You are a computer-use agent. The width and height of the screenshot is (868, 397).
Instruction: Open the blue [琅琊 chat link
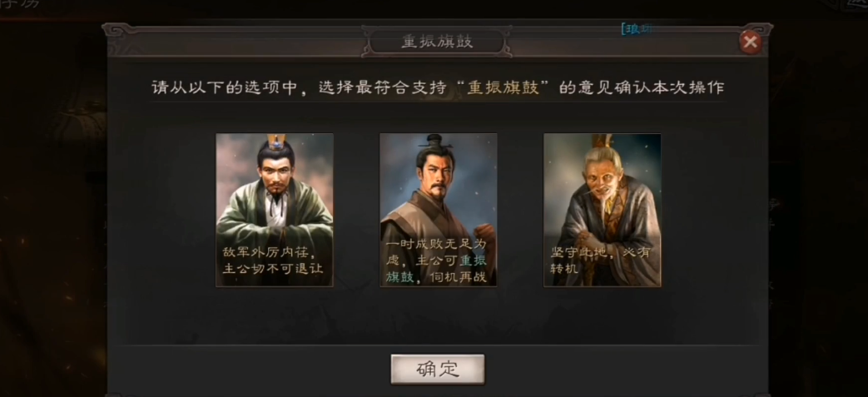coord(636,29)
